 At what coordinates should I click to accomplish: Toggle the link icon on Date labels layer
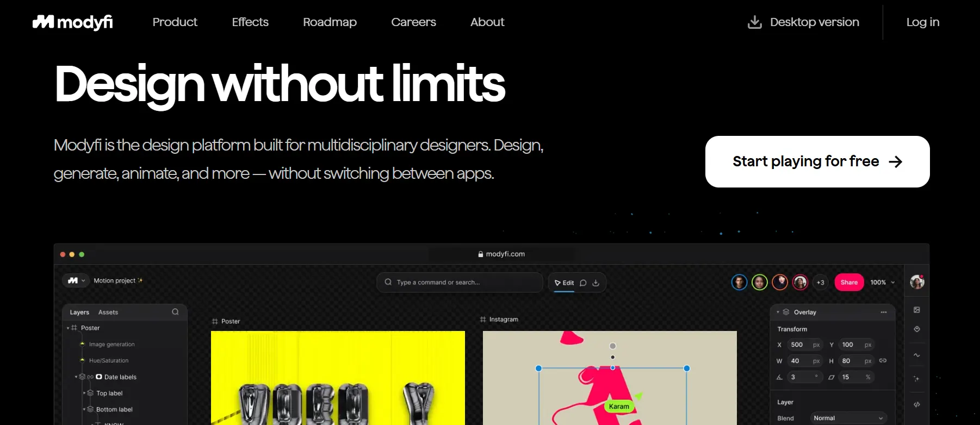(x=90, y=377)
